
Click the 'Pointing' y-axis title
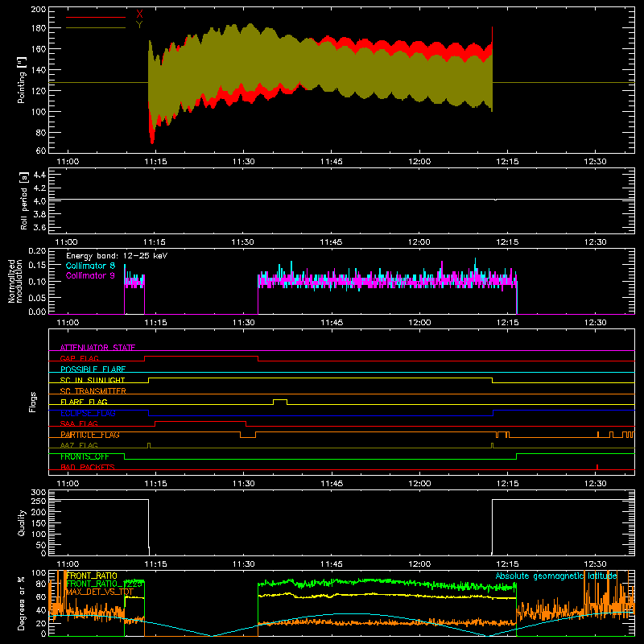point(21,80)
